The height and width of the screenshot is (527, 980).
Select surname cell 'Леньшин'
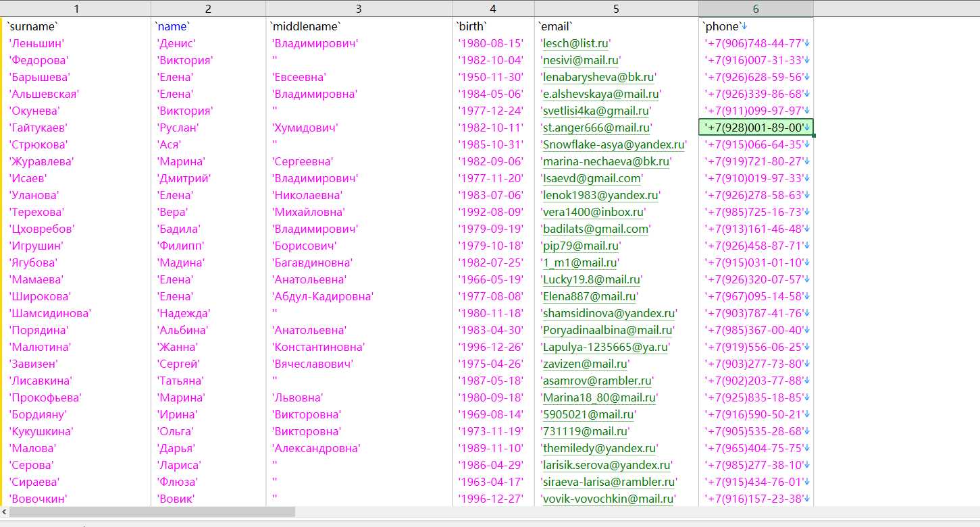click(77, 43)
